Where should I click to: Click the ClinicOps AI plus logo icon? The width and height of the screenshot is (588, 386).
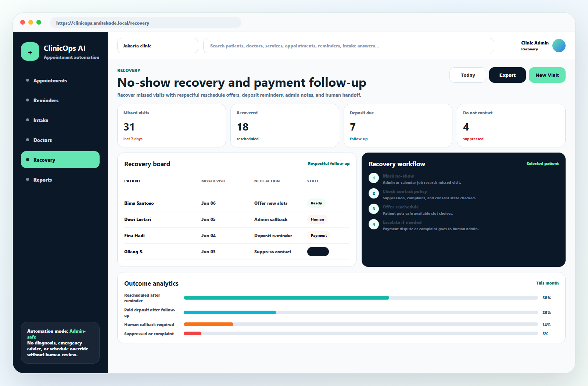[30, 51]
